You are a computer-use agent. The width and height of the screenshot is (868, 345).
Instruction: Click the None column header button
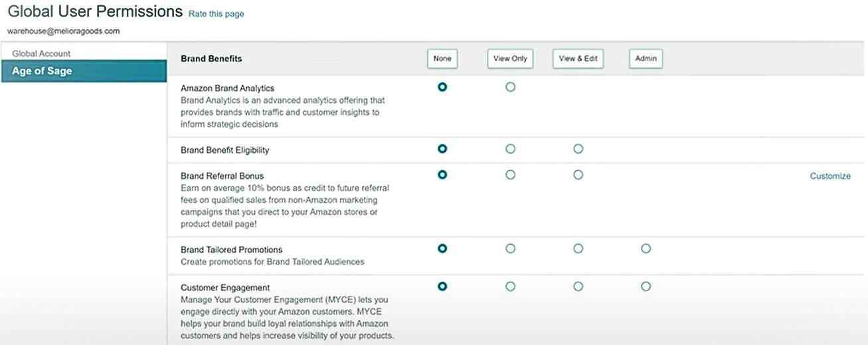[x=442, y=58]
